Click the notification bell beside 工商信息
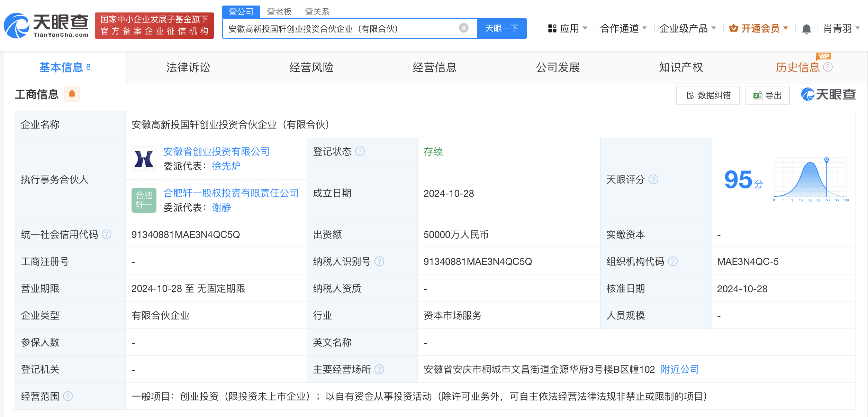The image size is (868, 417). (72, 94)
